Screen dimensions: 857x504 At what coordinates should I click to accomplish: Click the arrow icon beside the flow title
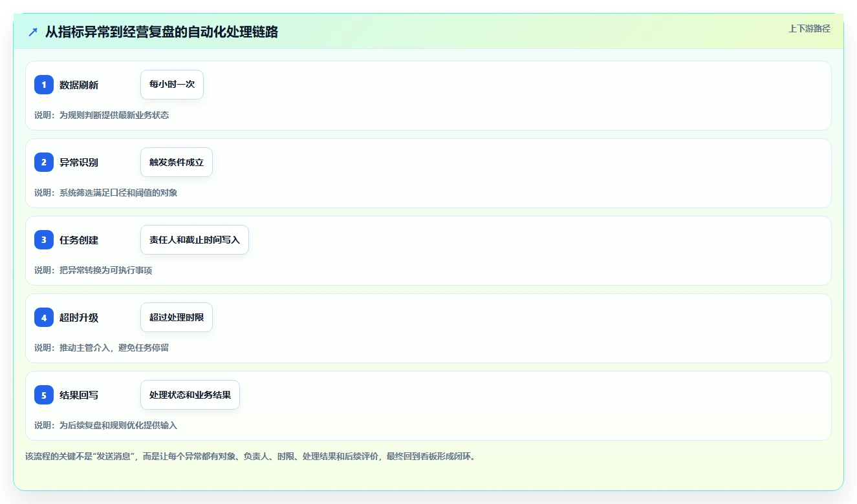[x=33, y=32]
